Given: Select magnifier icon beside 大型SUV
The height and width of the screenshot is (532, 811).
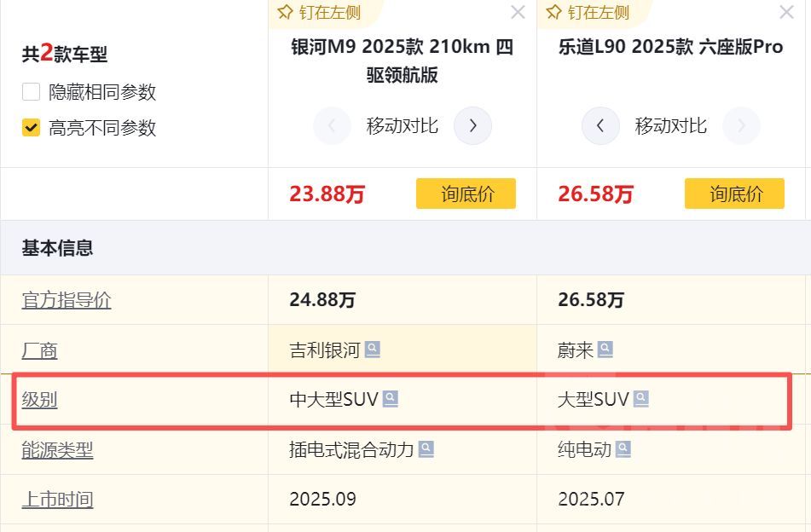Looking at the screenshot, I should point(642,397).
